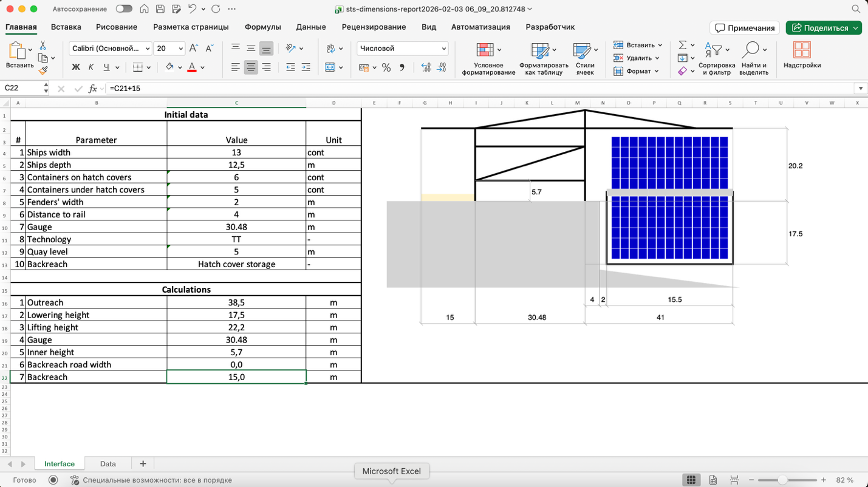
Task: Click the percent style icon
Action: tap(386, 67)
